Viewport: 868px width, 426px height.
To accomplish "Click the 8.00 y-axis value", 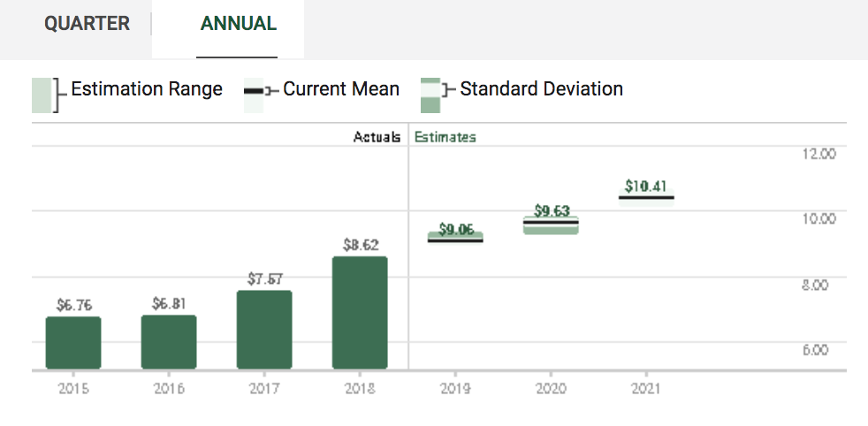I will [x=816, y=285].
